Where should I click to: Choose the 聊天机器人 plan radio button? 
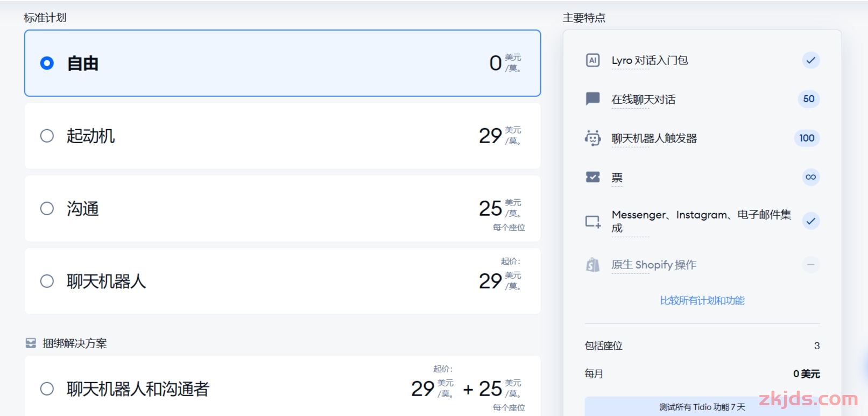click(x=47, y=281)
